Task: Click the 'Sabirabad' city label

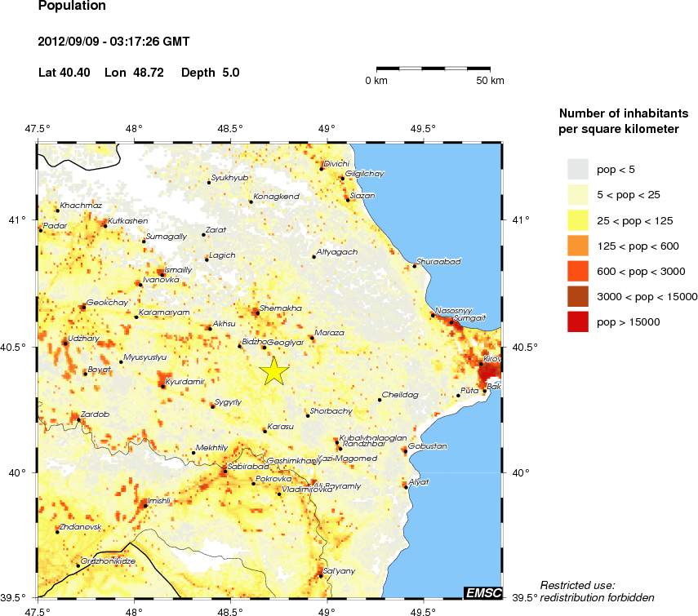Action: point(248,467)
